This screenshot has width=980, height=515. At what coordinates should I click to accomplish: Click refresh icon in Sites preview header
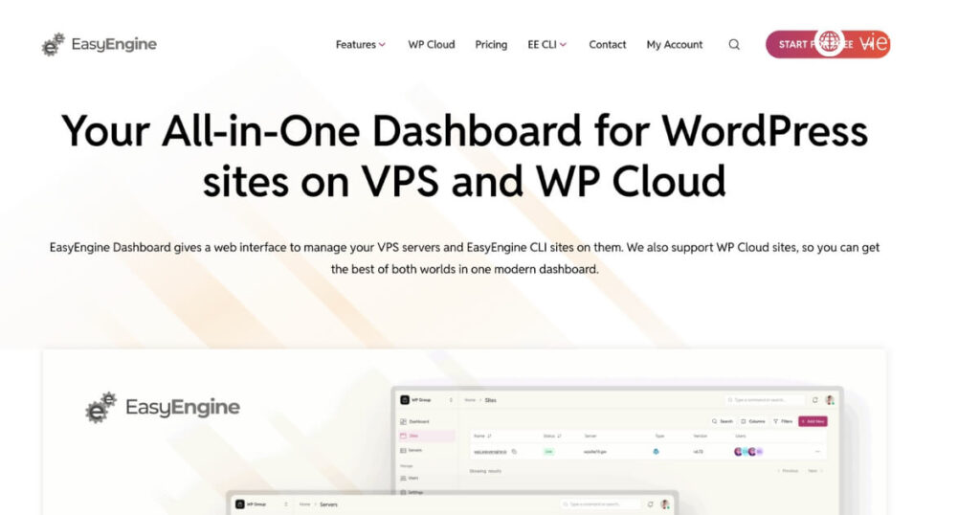coord(815,400)
